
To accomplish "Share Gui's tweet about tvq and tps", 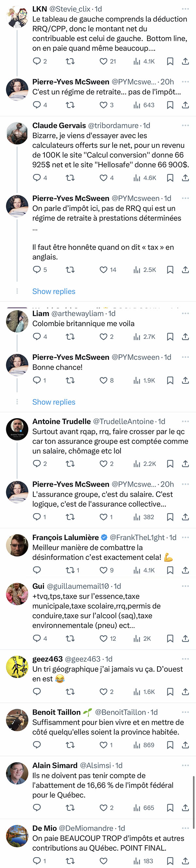I will click(185, 638).
